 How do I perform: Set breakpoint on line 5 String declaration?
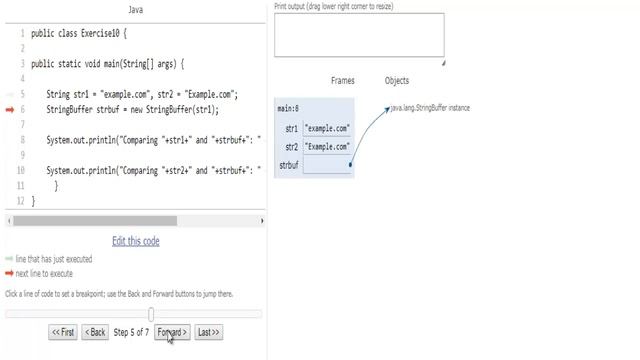click(142, 94)
